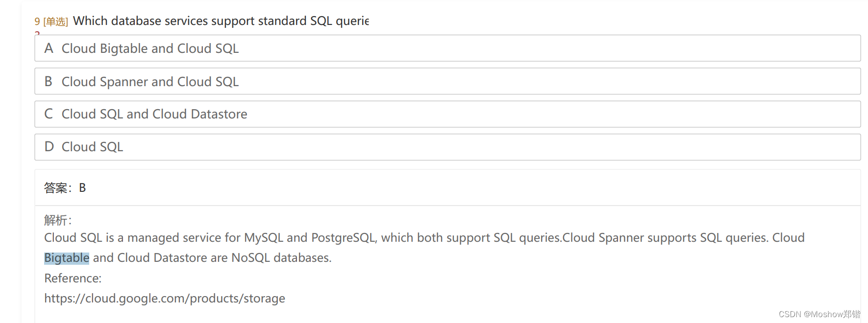The height and width of the screenshot is (323, 868).
Task: Click the CSDN @Moshow watermark
Action: pyautogui.click(x=819, y=314)
